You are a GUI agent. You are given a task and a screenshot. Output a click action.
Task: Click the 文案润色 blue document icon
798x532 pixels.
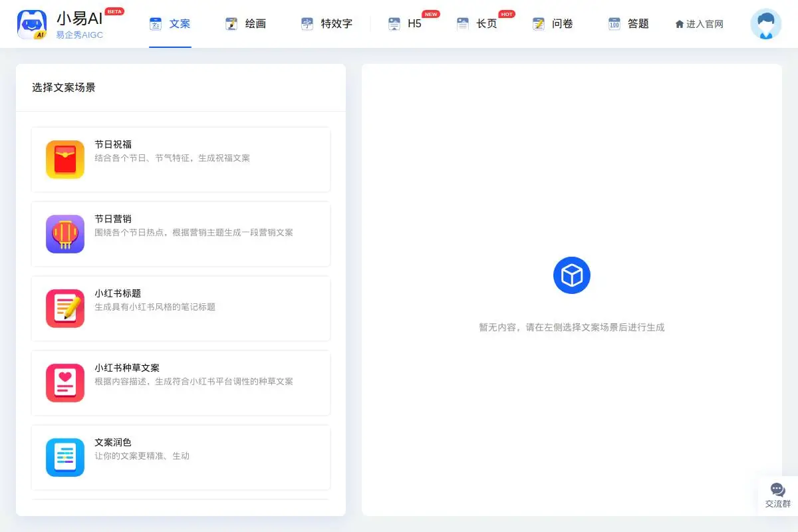pos(65,458)
